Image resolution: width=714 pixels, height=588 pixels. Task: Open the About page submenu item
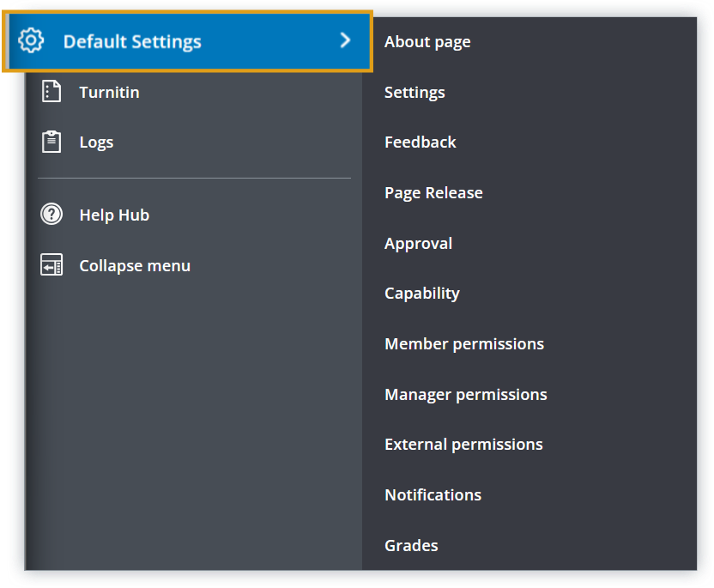pos(427,41)
